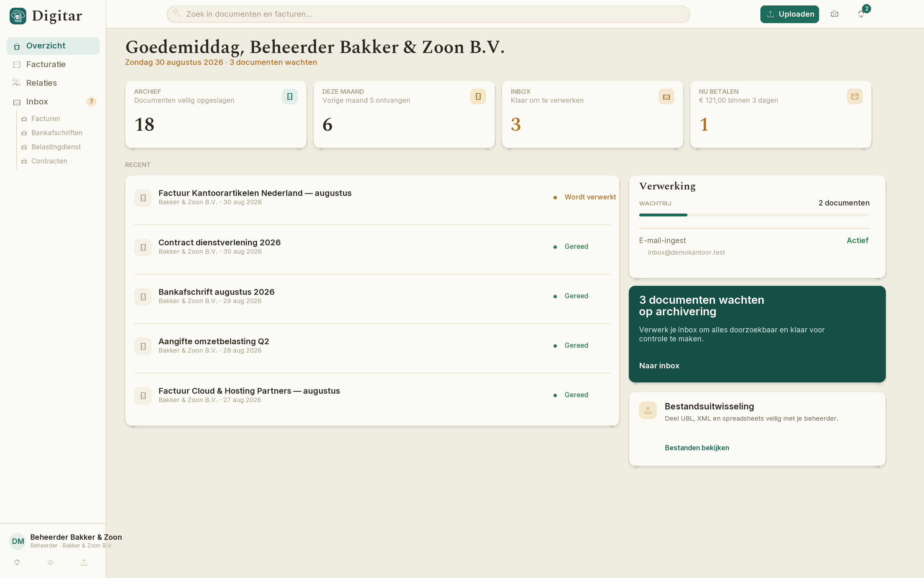
Task: Open Aangifte omzetbelasting Q2 document
Action: tap(372, 346)
